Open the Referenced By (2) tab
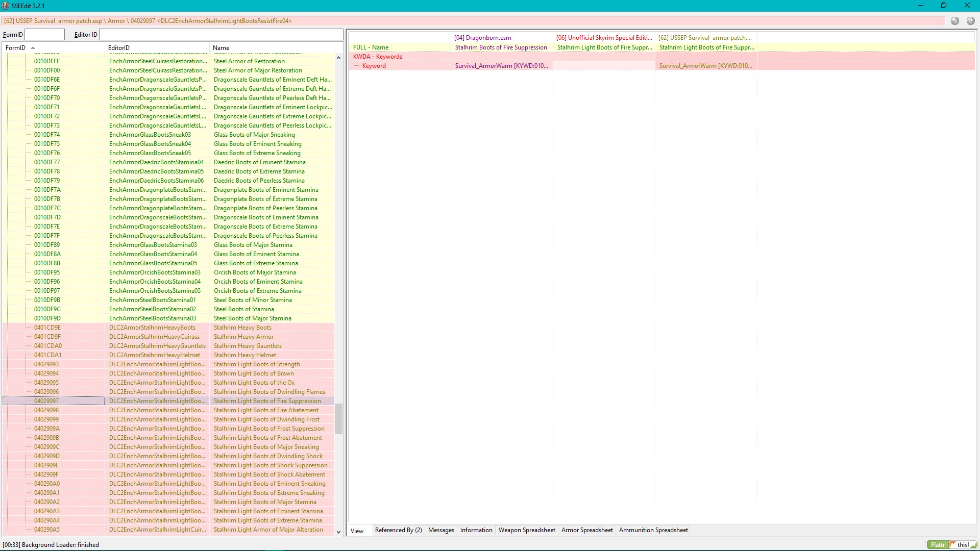Image resolution: width=980 pixels, height=551 pixels. pos(398,530)
